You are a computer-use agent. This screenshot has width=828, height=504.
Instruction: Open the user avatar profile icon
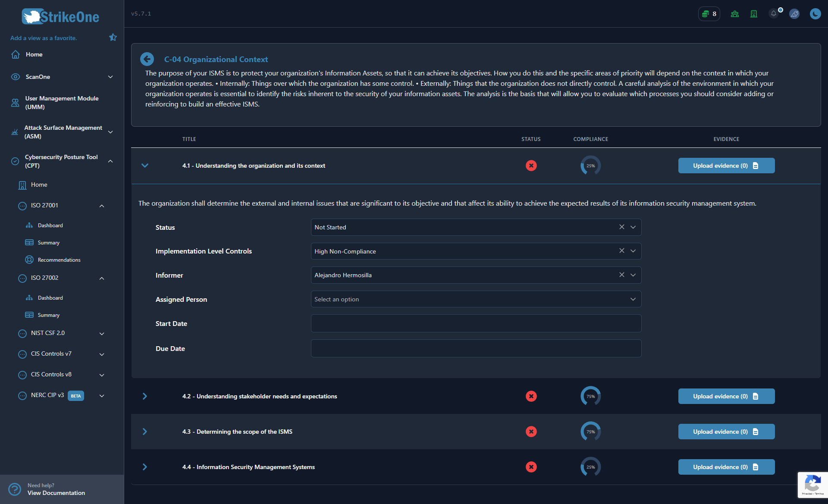click(x=794, y=14)
